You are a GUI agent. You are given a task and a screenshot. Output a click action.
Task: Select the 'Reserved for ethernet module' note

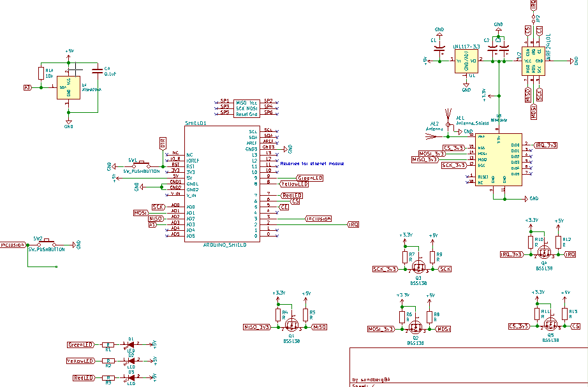point(312,164)
